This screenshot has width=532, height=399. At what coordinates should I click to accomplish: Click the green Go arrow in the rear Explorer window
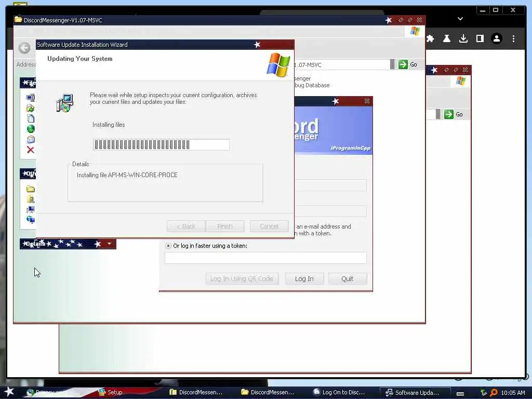[x=449, y=114]
